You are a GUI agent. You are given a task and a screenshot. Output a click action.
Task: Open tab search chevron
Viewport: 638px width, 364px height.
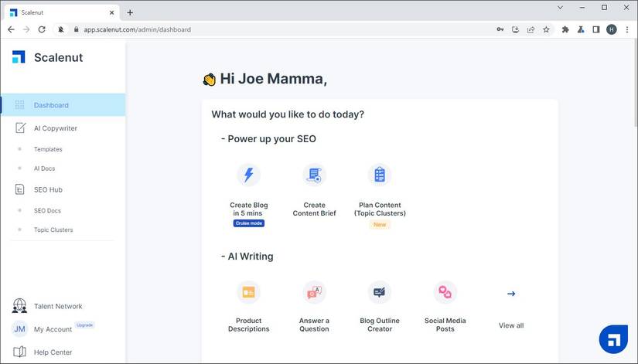tap(561, 7)
